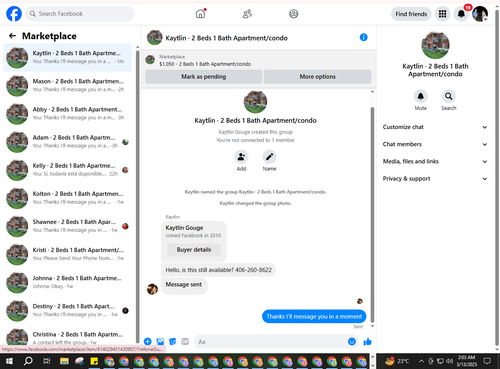Open the conversation information icon
500x369 pixels.
[x=363, y=37]
